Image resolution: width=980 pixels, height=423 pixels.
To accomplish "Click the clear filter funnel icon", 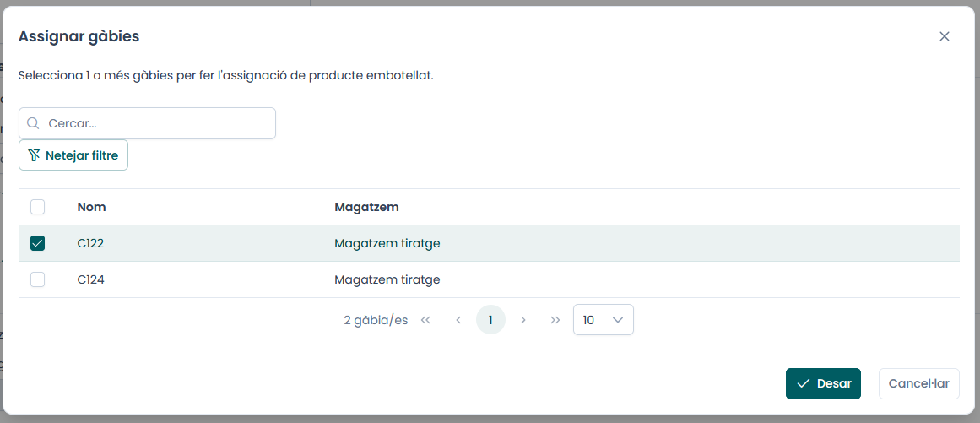I will point(34,155).
